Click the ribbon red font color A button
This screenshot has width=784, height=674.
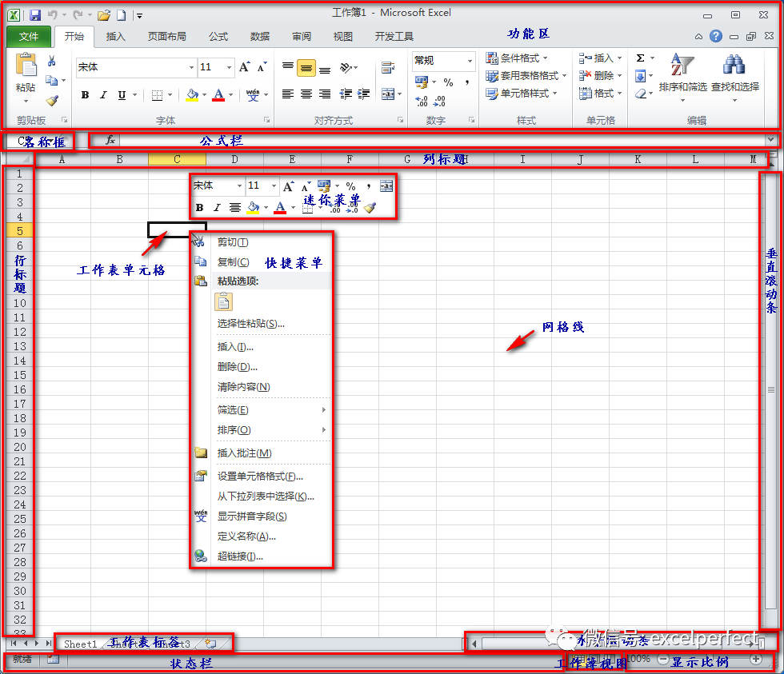tap(218, 94)
